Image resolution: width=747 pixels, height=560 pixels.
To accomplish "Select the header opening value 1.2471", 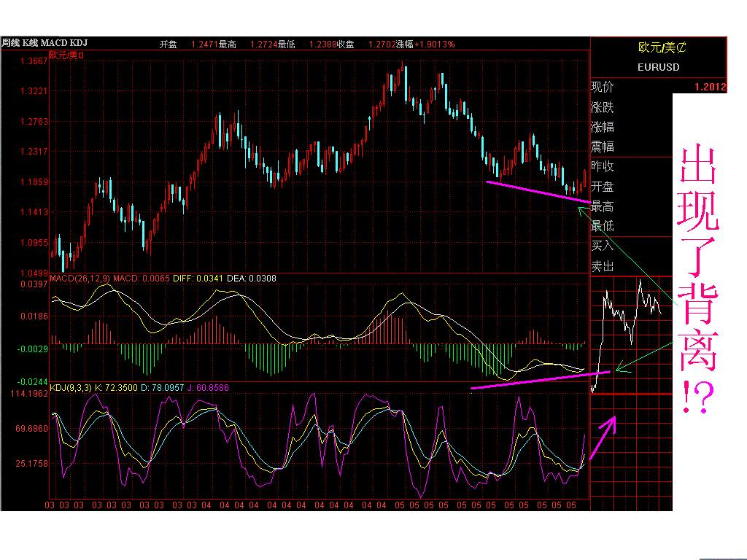I will pyautogui.click(x=204, y=44).
